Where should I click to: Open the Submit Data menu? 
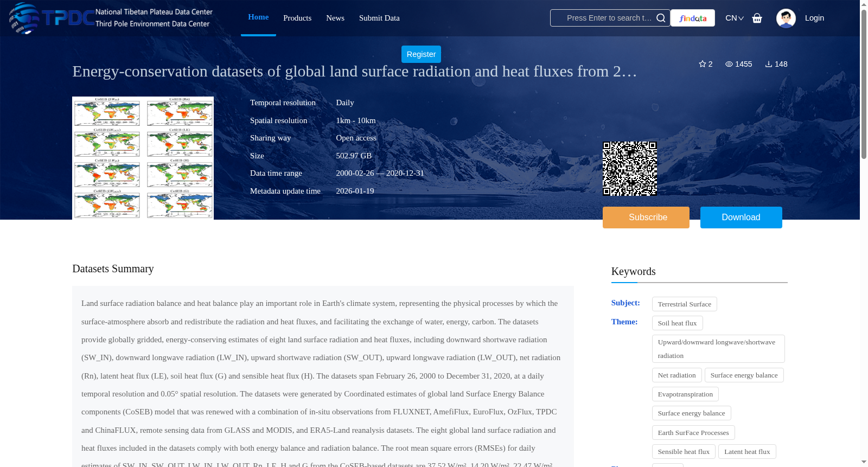click(379, 18)
